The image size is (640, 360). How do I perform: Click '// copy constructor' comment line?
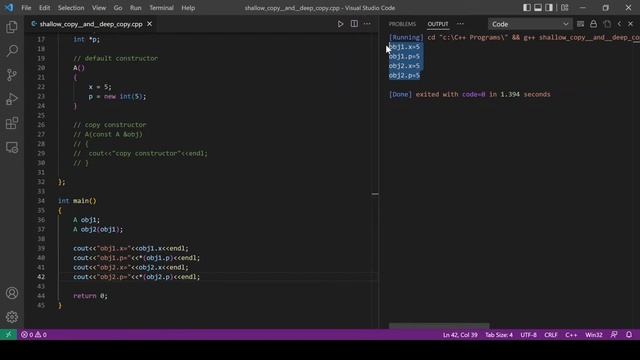(x=109, y=125)
